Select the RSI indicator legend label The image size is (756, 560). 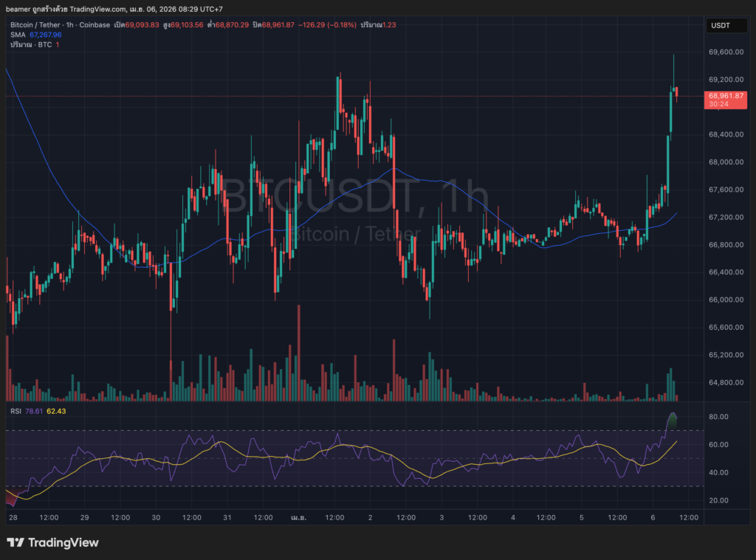16,411
